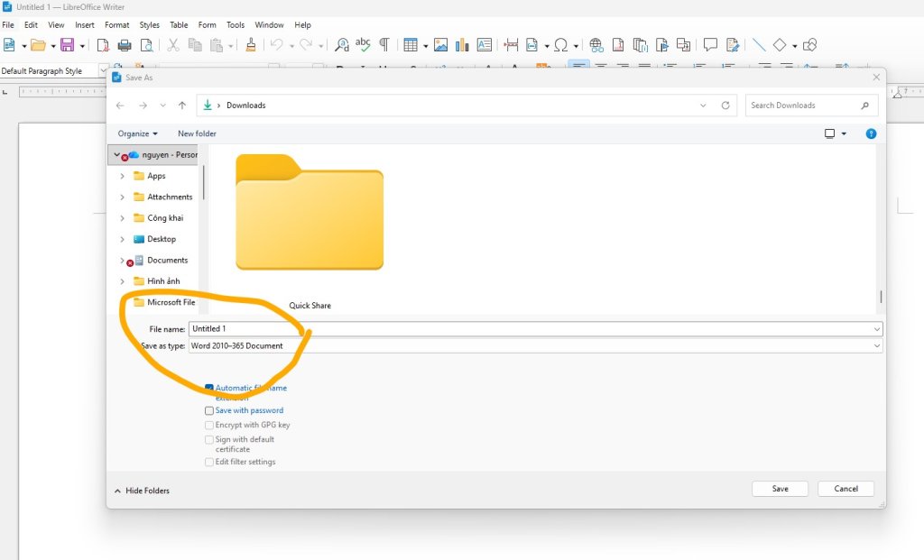
Task: Click the blue Help question mark icon
Action: pyautogui.click(x=871, y=133)
